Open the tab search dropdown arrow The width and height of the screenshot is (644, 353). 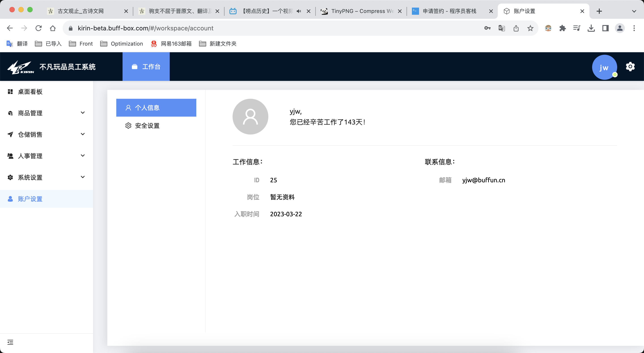click(634, 11)
